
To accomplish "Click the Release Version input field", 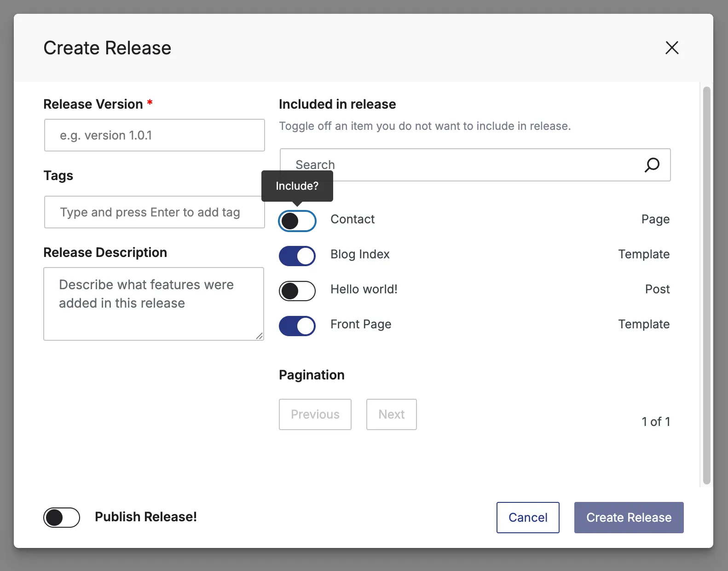I will (155, 135).
